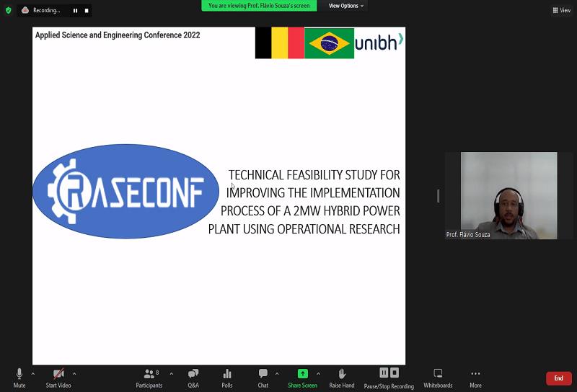Pause recording from bottom toolbar
Screen dimensions: 577x392
click(384, 373)
